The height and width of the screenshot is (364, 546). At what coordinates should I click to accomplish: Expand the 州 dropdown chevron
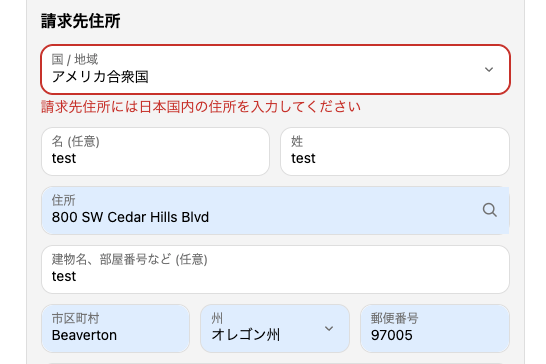329,328
